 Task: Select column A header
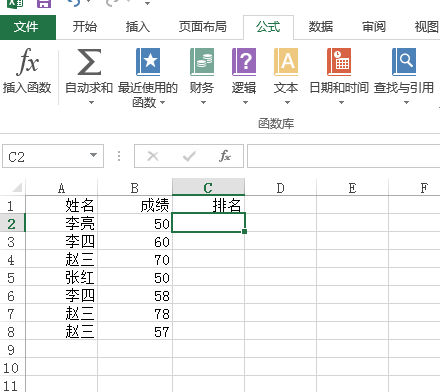point(62,188)
